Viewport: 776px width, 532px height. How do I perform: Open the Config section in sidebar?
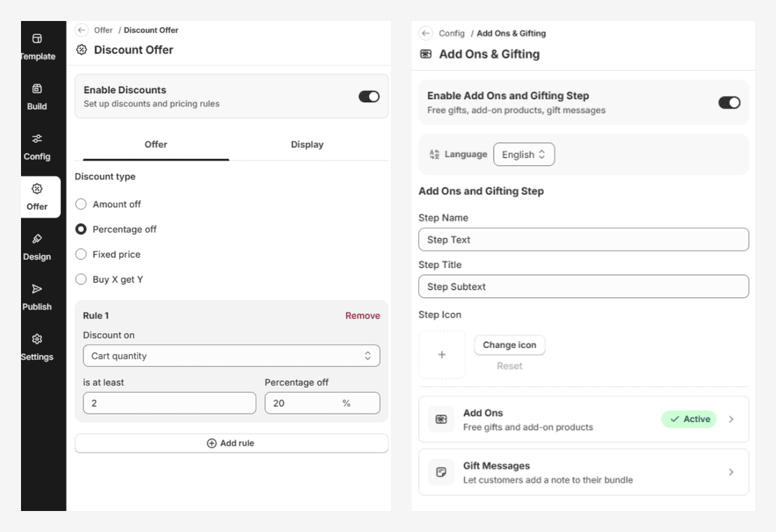[x=37, y=147]
